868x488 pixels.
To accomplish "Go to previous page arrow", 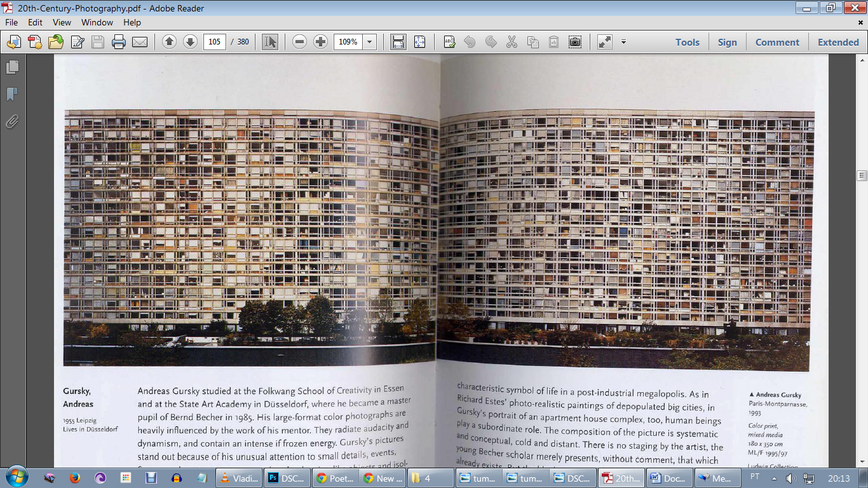I will [x=169, y=42].
